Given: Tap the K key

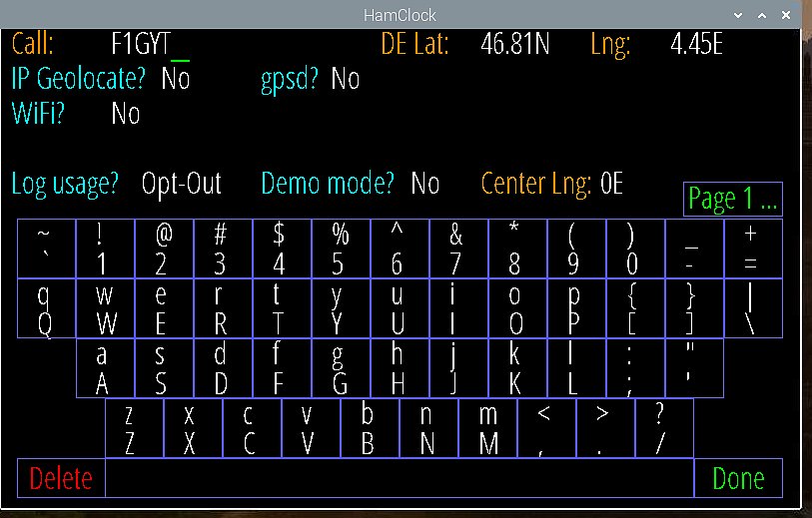Looking at the screenshot, I should point(517,368).
